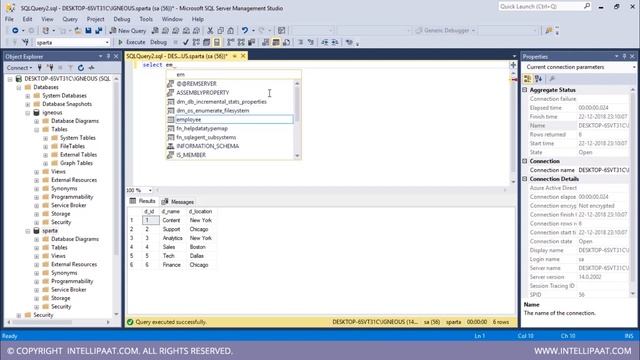Open the Tools menu
640x360 pixels.
click(146, 19)
